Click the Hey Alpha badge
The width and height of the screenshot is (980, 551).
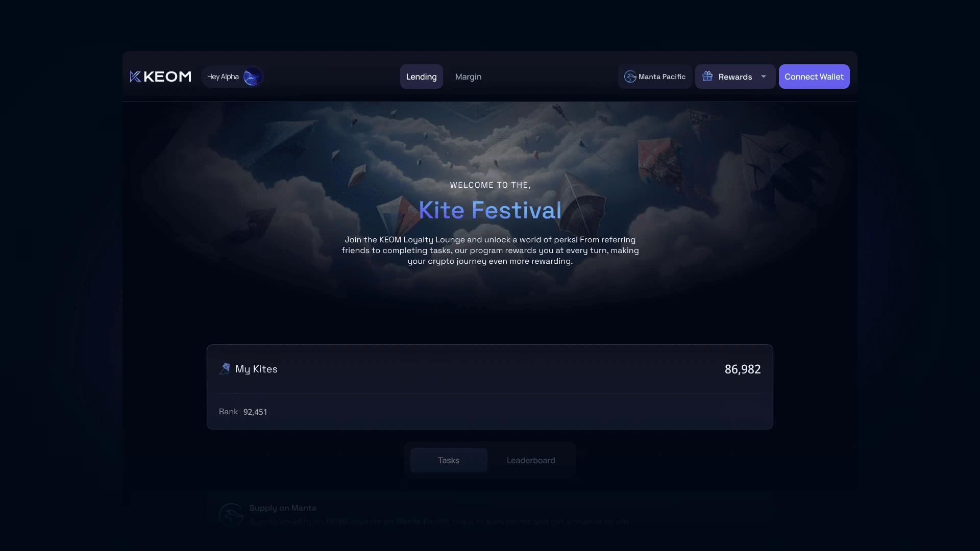233,77
